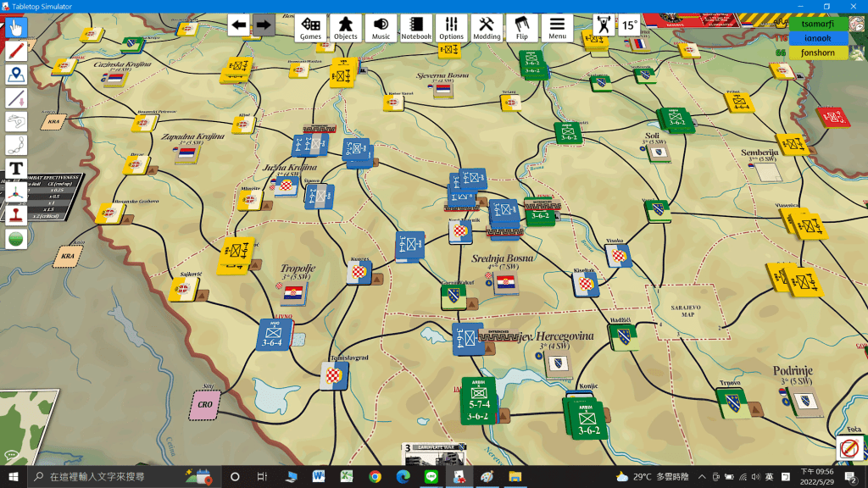Select the Text tool
Viewport: 868px width, 488px height.
(x=16, y=168)
